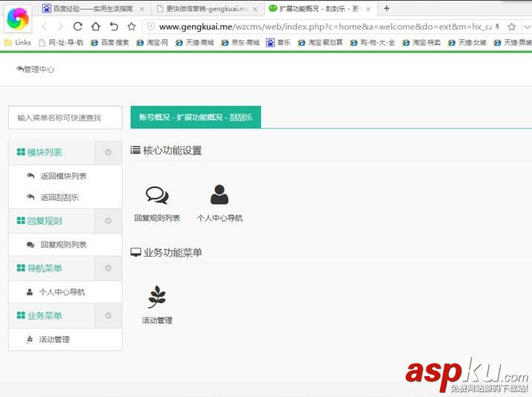Open the Links bookmarks folder

click(x=18, y=42)
